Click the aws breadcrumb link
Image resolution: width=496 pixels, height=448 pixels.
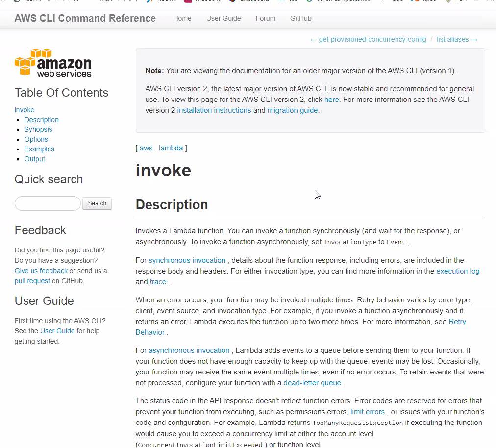[146, 148]
